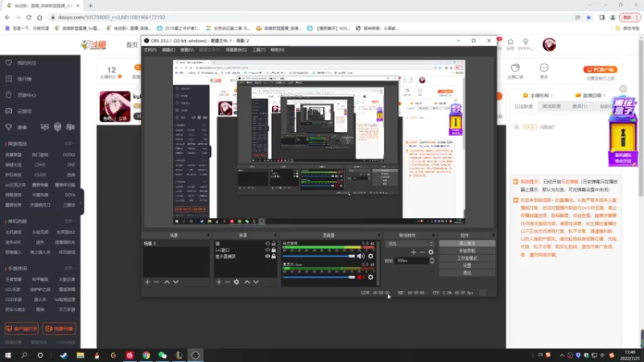Move the source up in the Sources panel
The height and width of the screenshot is (362, 644).
pyautogui.click(x=247, y=282)
